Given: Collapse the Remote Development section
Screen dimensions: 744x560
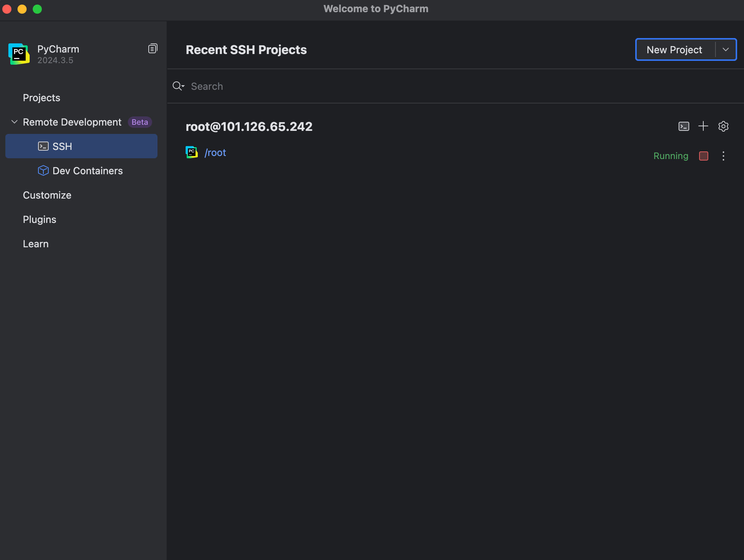Looking at the screenshot, I should pos(14,122).
